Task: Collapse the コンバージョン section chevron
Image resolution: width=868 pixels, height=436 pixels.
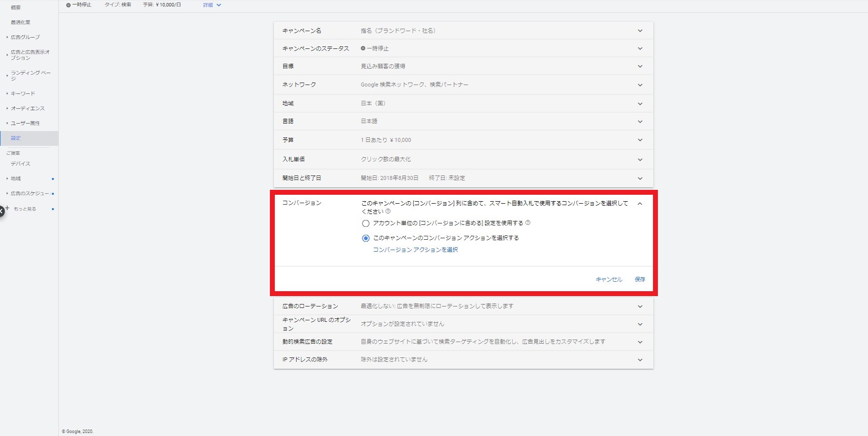Action: pyautogui.click(x=640, y=204)
